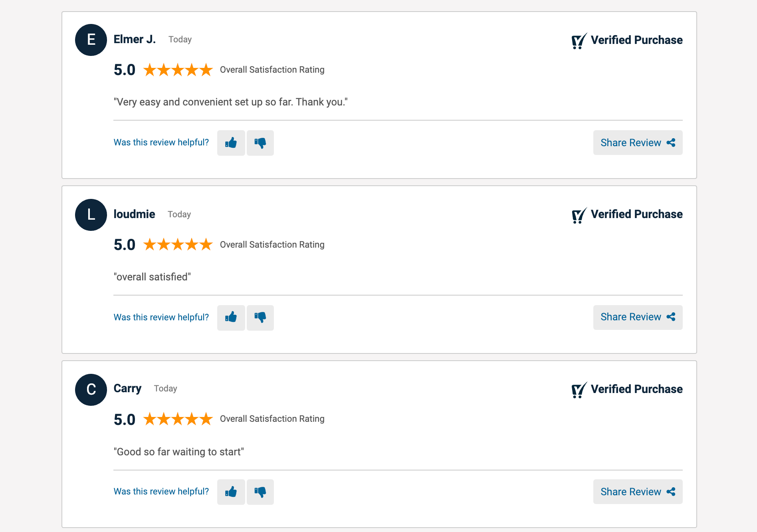Image resolution: width=757 pixels, height=532 pixels.
Task: Like loudmie's review with thumbs up
Action: (x=231, y=318)
